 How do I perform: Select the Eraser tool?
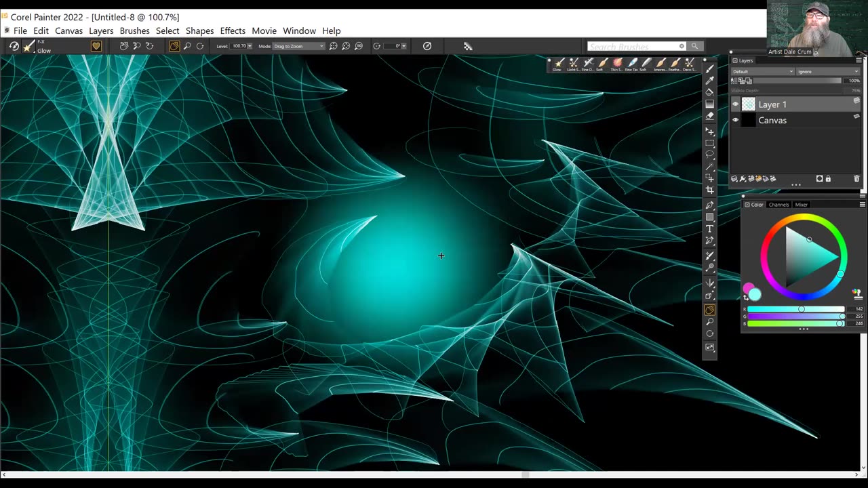[710, 116]
